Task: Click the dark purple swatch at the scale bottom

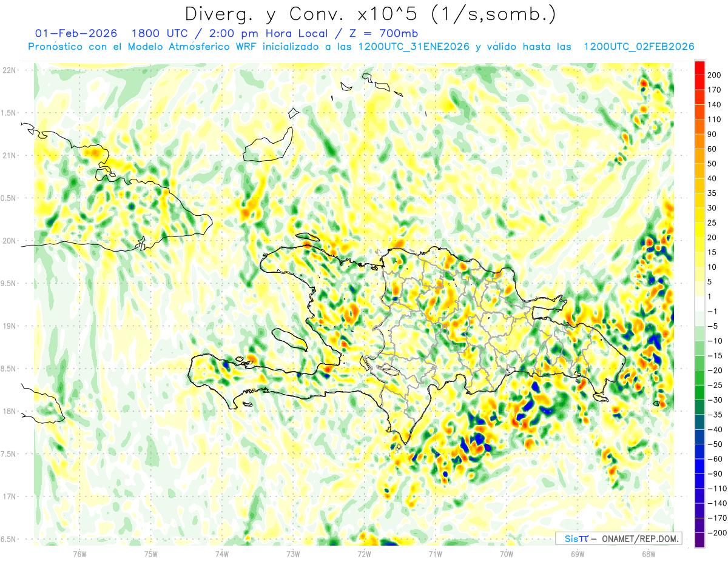Action: tap(699, 540)
